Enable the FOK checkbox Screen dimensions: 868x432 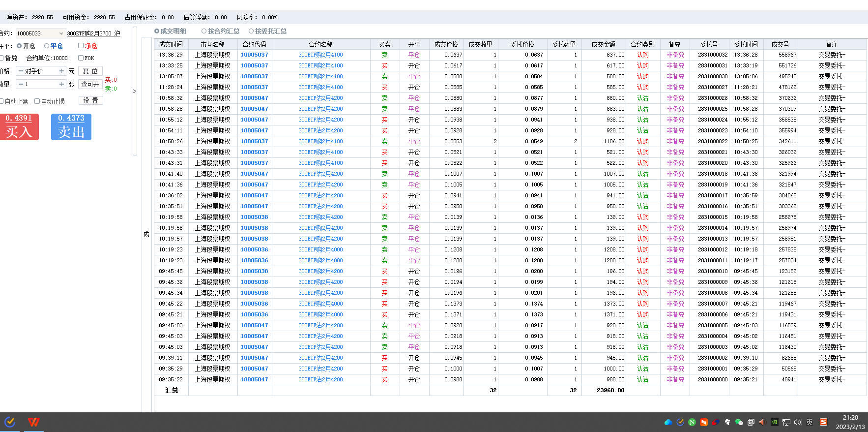[x=81, y=58]
